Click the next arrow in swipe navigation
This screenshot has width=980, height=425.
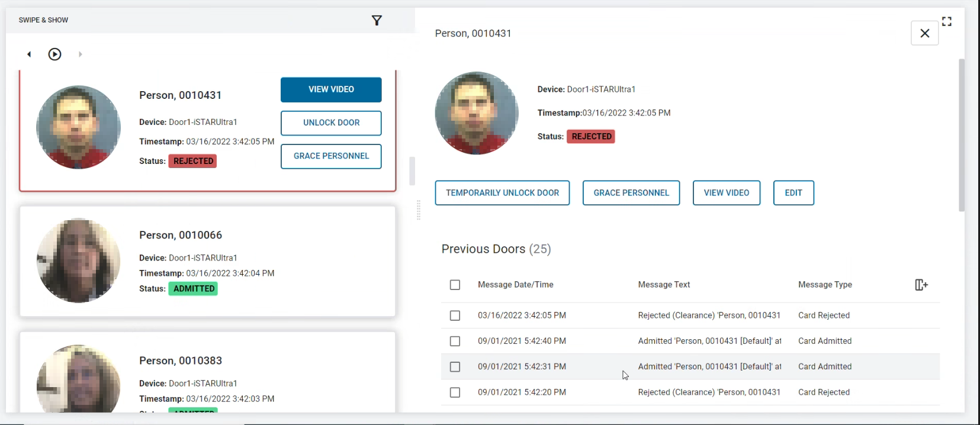pos(81,54)
